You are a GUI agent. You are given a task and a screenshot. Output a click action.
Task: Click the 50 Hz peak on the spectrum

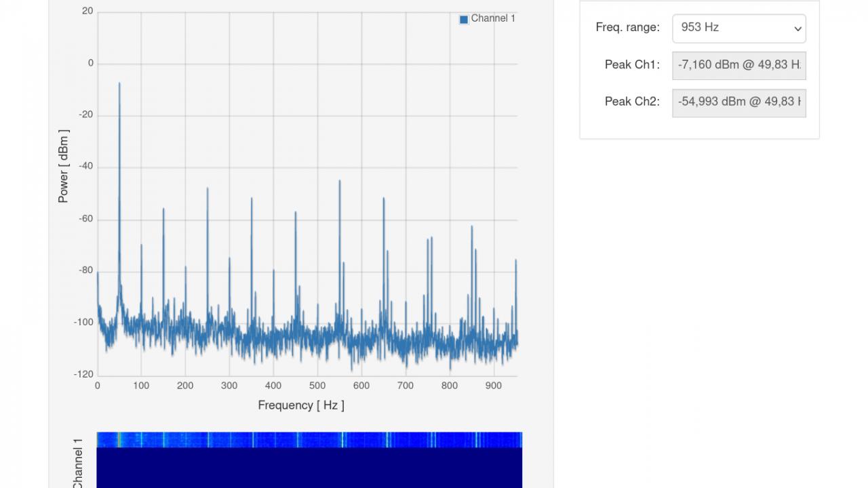[119, 84]
